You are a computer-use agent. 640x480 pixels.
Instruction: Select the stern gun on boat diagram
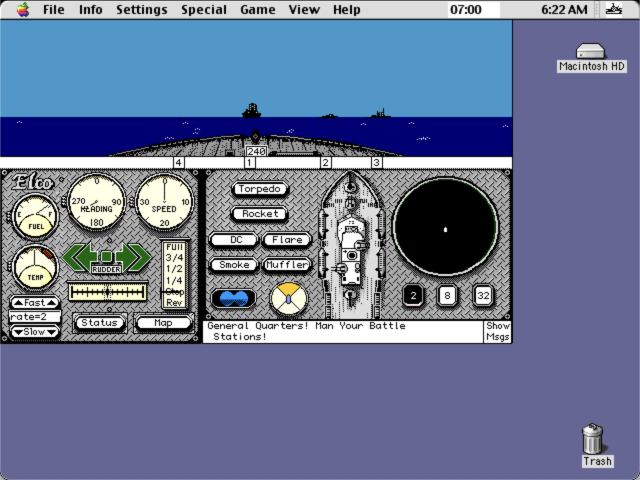click(350, 295)
